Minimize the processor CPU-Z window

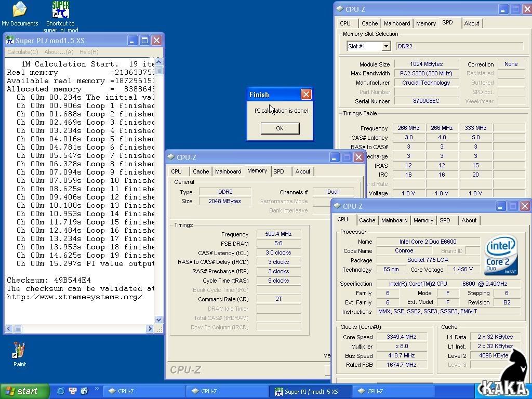[x=501, y=206]
